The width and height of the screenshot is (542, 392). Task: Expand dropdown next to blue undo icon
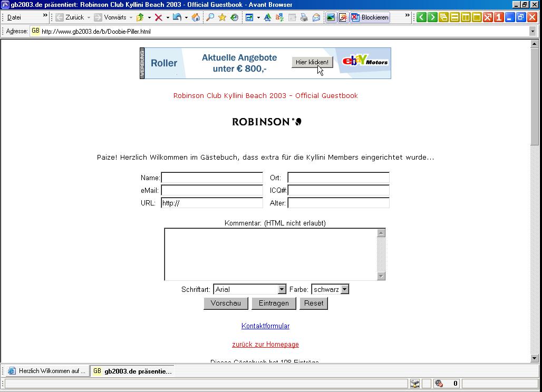pyautogui.click(x=186, y=17)
